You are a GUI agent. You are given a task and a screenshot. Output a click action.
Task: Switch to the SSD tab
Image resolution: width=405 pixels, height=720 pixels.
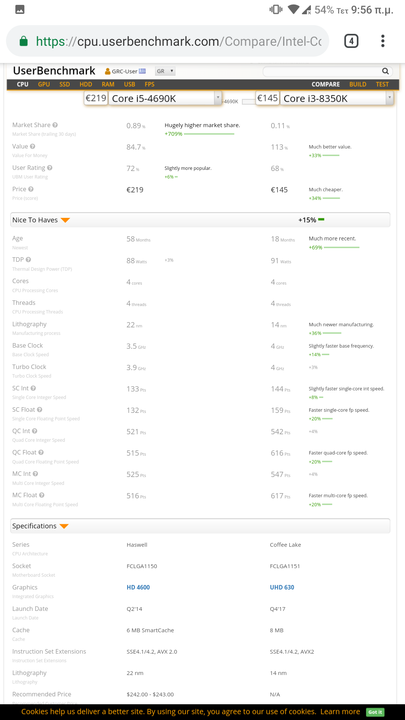point(64,84)
